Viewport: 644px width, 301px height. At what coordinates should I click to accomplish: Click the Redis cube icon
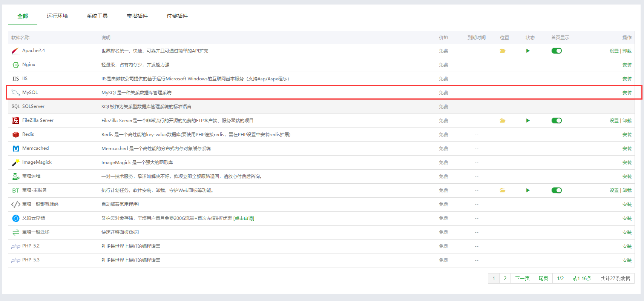pyautogui.click(x=15, y=135)
